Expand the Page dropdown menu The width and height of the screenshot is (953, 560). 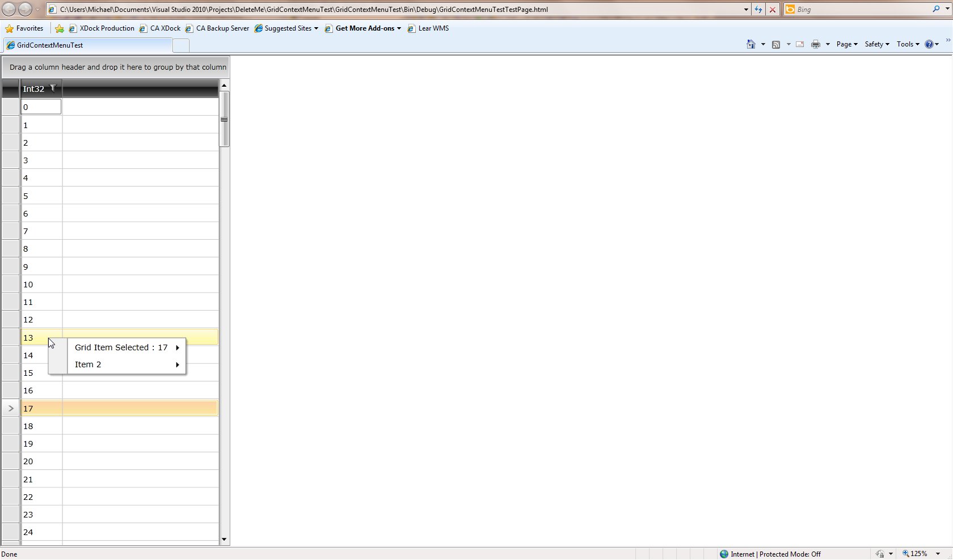click(x=847, y=44)
